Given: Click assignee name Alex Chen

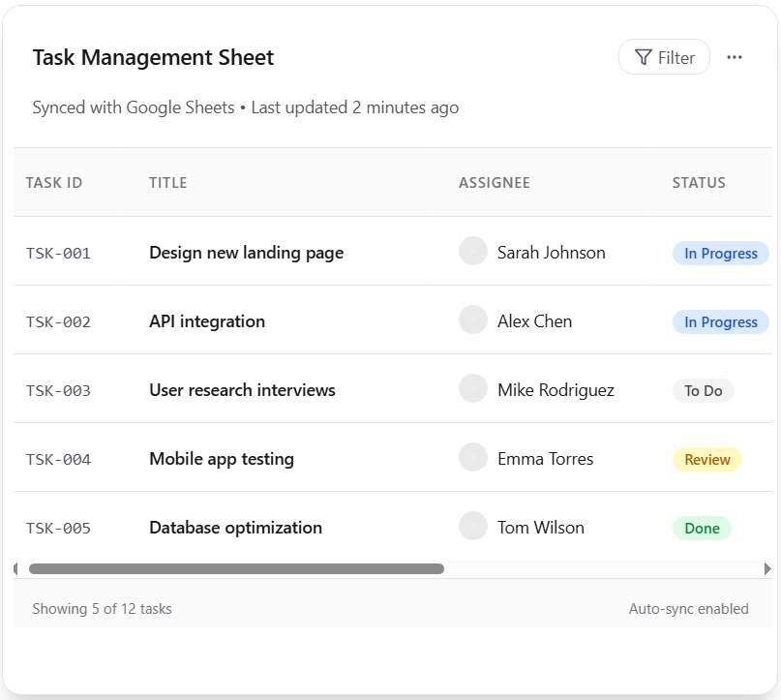Looking at the screenshot, I should (x=534, y=321).
